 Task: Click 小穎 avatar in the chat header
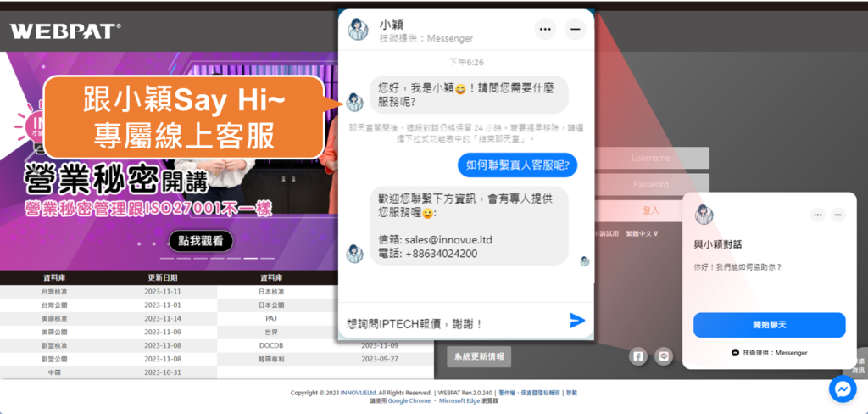(358, 30)
